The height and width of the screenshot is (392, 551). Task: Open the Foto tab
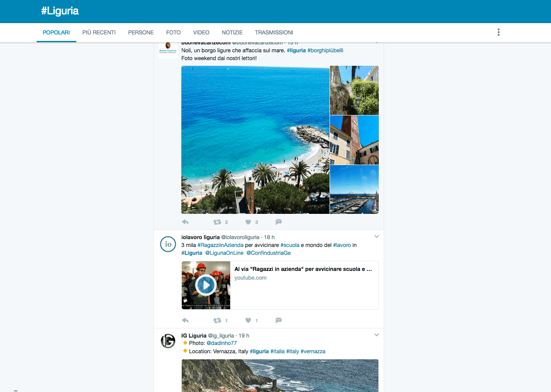click(173, 33)
